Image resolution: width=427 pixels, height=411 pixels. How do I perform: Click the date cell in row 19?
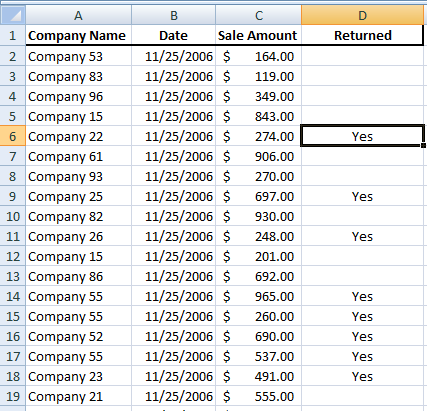click(174, 396)
